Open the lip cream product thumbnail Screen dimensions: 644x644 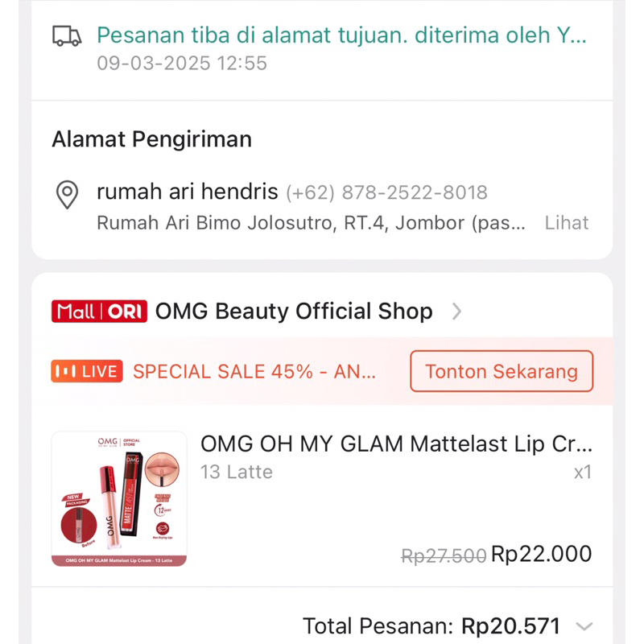119,498
